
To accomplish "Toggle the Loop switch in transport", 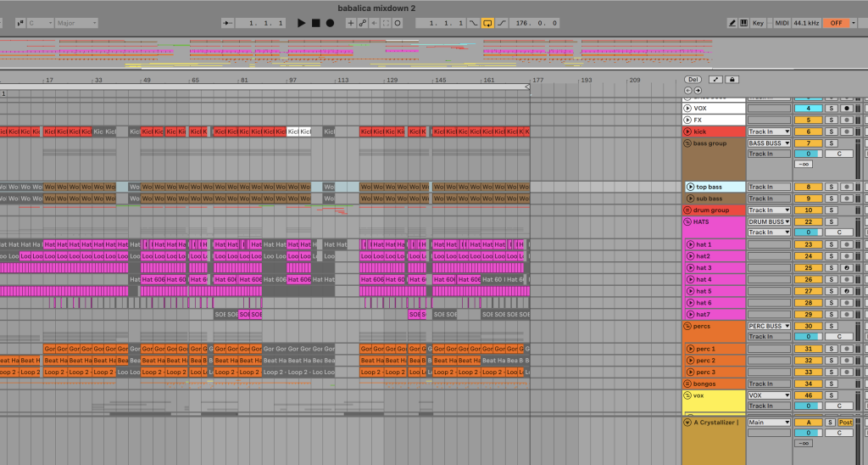I will pos(487,23).
